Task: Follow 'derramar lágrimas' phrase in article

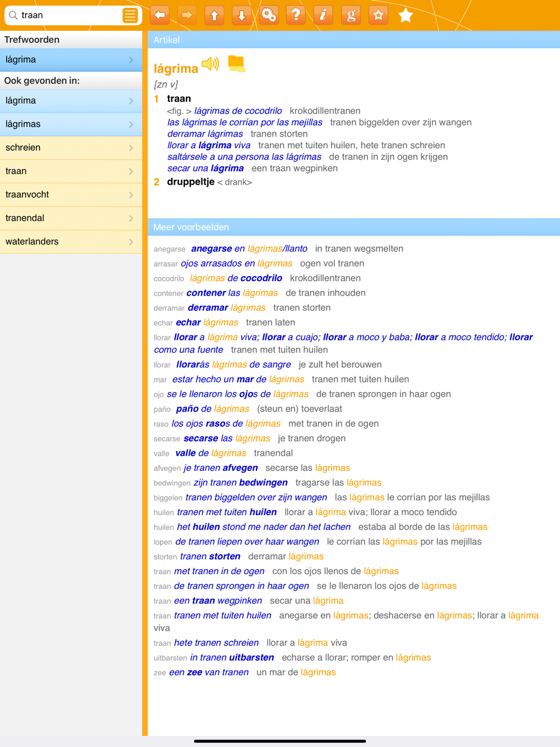Action: tap(205, 134)
